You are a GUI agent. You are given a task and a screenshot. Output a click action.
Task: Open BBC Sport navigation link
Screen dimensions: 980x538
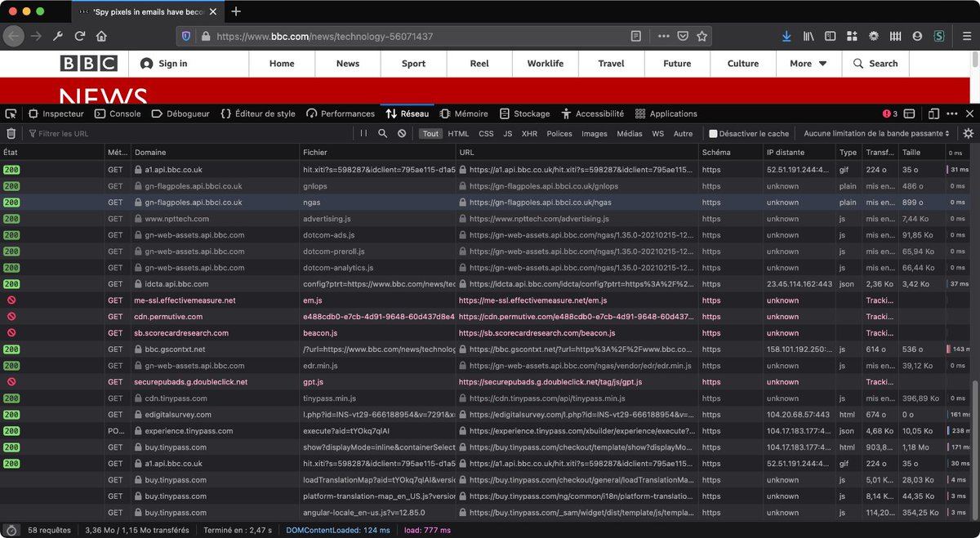click(413, 64)
